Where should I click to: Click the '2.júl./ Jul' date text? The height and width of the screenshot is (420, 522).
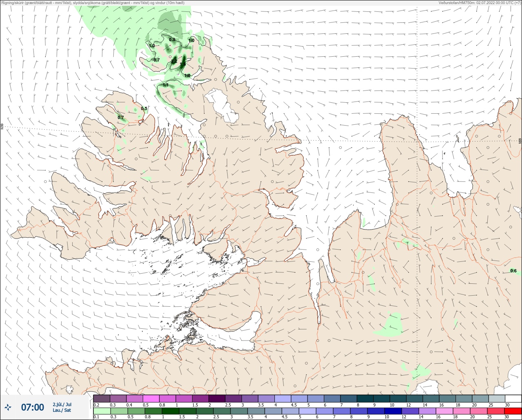[x=62, y=405]
